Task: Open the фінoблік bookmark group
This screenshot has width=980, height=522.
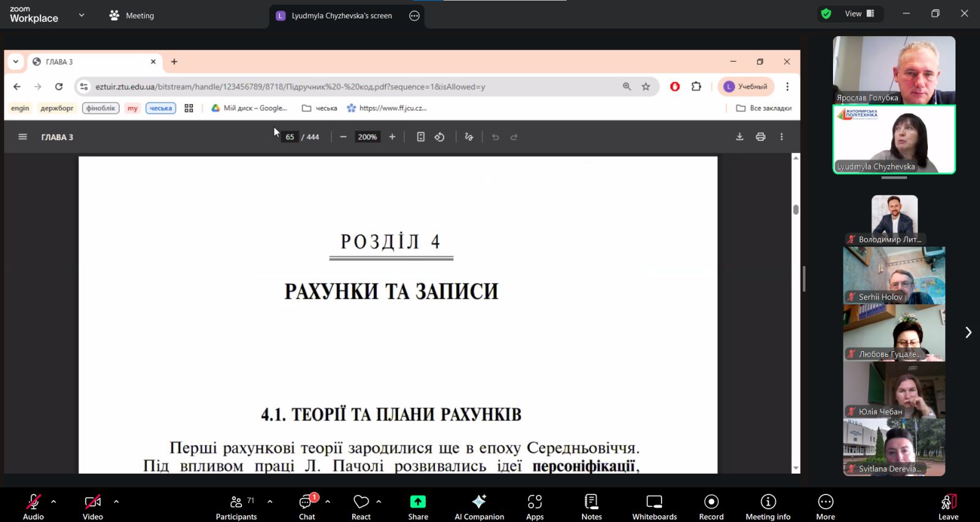Action: click(100, 108)
